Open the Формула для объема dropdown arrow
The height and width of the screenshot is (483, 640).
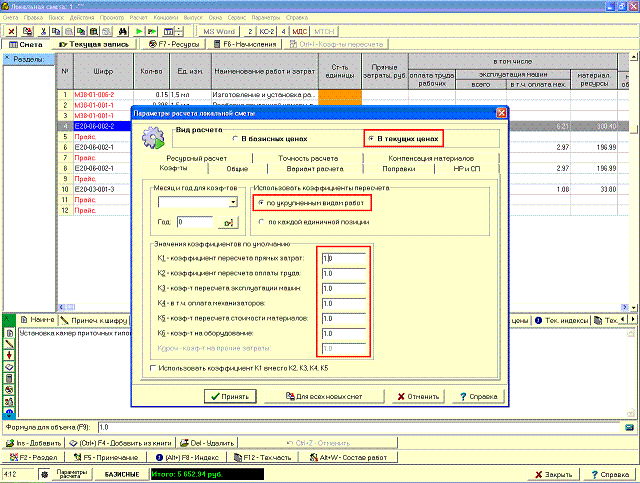click(x=628, y=427)
